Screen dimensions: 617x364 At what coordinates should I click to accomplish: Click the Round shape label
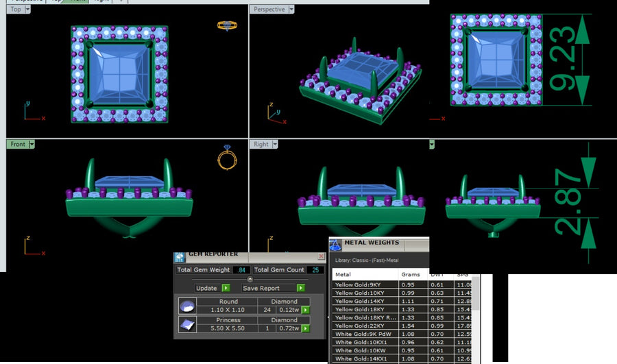[228, 302]
